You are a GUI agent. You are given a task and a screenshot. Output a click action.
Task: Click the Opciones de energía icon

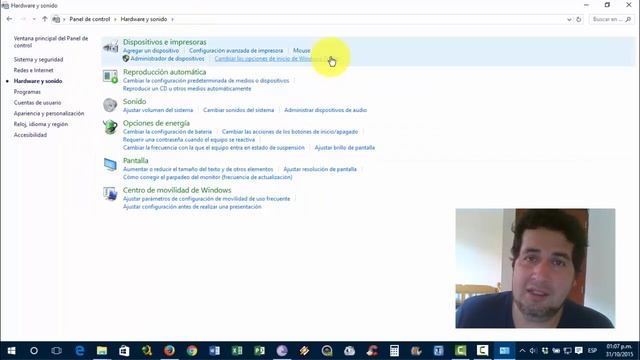coord(110,127)
